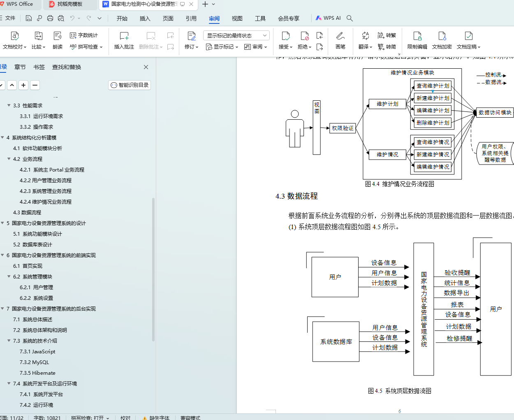Open the 插入 ribbon tab

145,19
